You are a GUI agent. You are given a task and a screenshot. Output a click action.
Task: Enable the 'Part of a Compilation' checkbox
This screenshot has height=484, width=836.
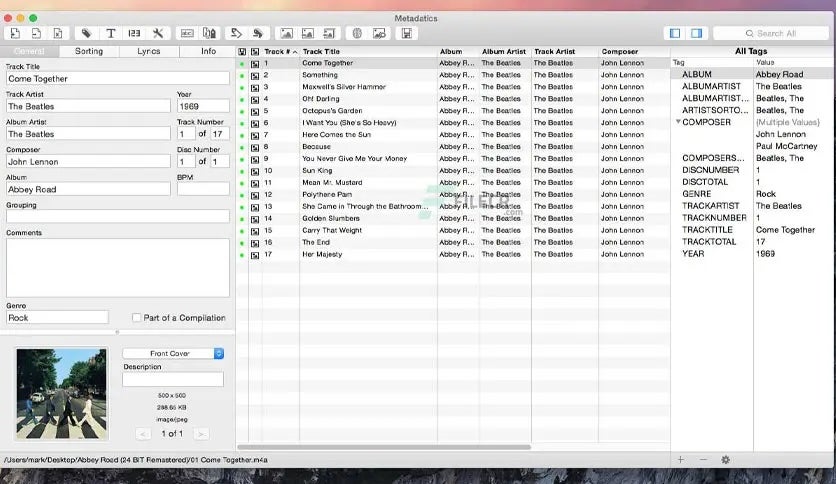point(137,318)
